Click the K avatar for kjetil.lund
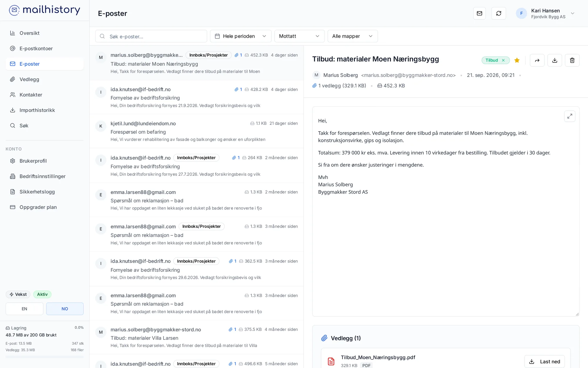 (101, 126)
